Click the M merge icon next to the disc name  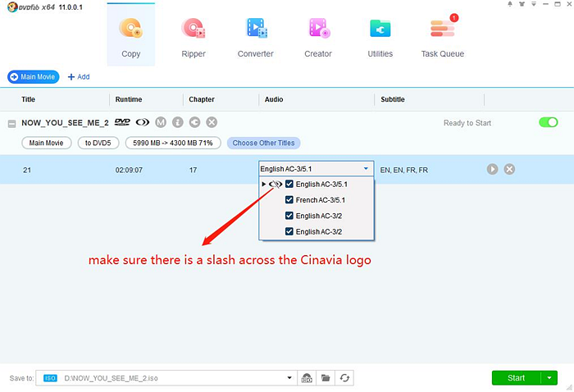161,122
